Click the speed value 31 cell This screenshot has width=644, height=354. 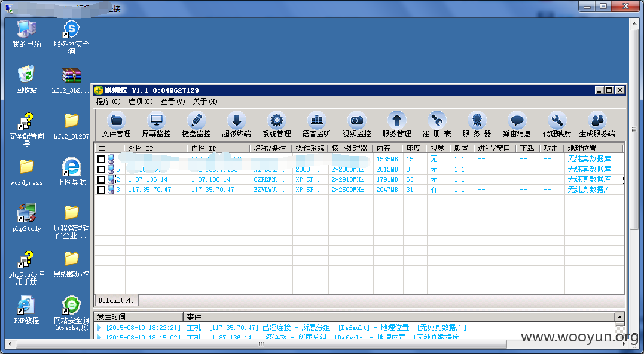[x=410, y=190]
